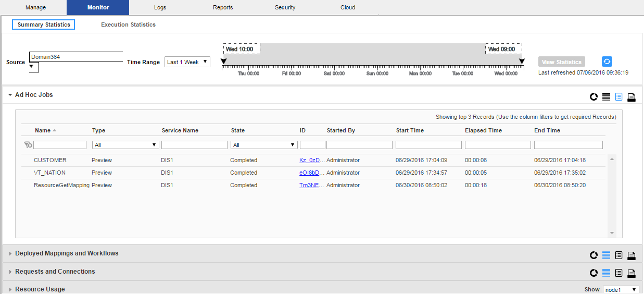The width and height of the screenshot is (644, 294).
Task: Choose node in Show node1 dropdown
Action: click(x=621, y=290)
